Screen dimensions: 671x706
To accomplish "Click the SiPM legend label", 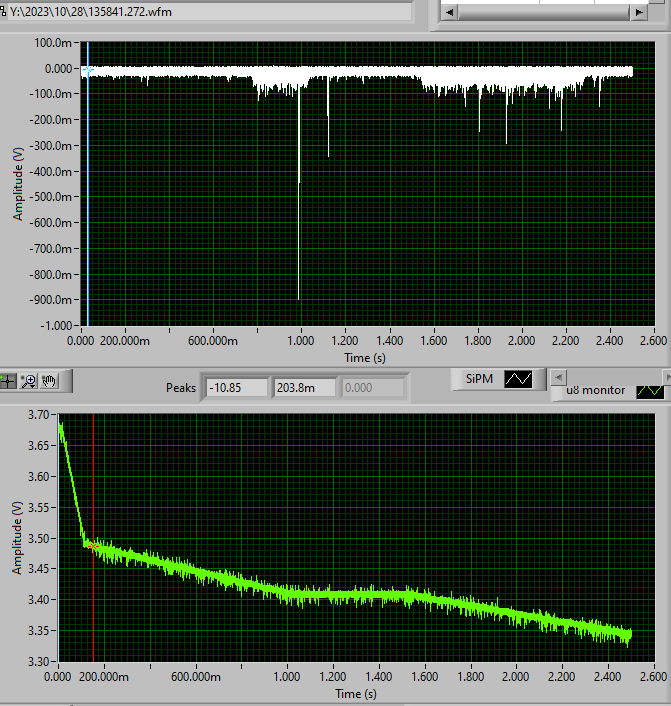I will (476, 379).
